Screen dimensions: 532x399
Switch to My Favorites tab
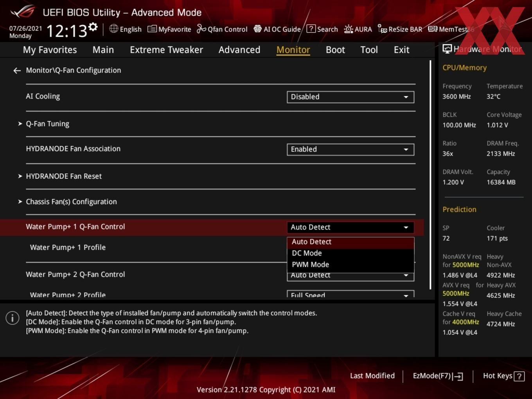[50, 50]
